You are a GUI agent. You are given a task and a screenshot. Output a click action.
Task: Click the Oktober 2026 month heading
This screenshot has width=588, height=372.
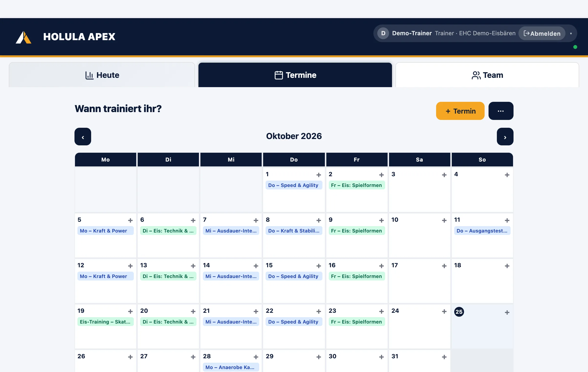[x=294, y=136]
